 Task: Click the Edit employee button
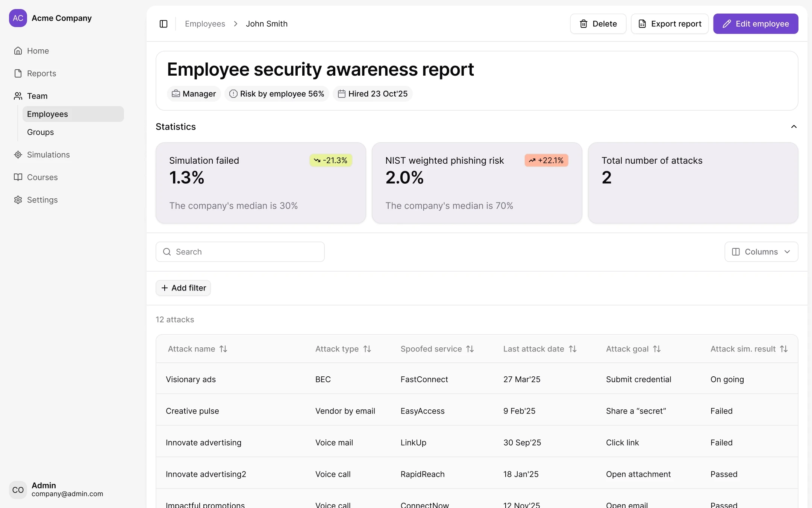point(756,24)
